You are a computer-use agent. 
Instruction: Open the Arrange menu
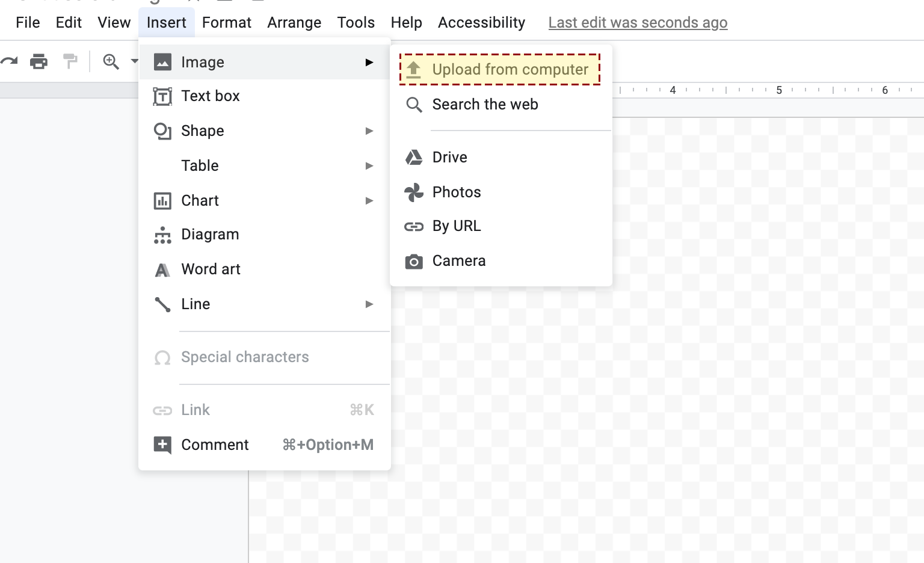click(x=294, y=23)
